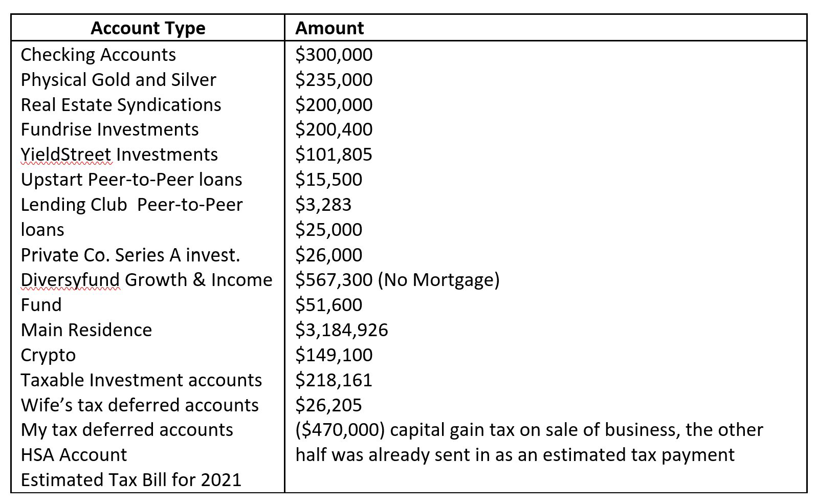Click the Crypto row label
This screenshot has height=504, width=817.
(x=48, y=355)
